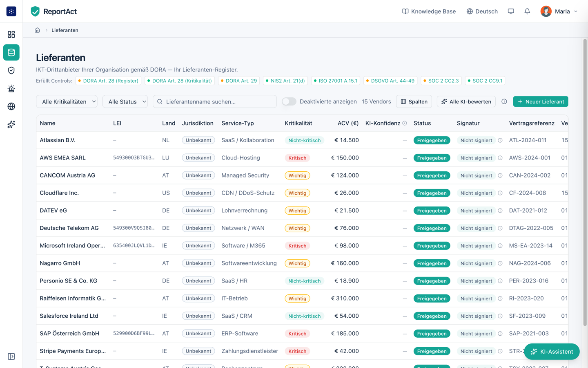The height and width of the screenshot is (368, 588).
Task: Click signature info icon in Atlassian B.V. row
Action: click(x=500, y=140)
